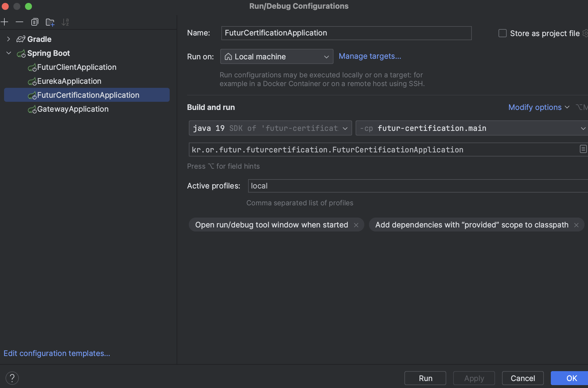This screenshot has height=388, width=588.
Task: Sort configurations alphabetically
Action: tap(65, 22)
